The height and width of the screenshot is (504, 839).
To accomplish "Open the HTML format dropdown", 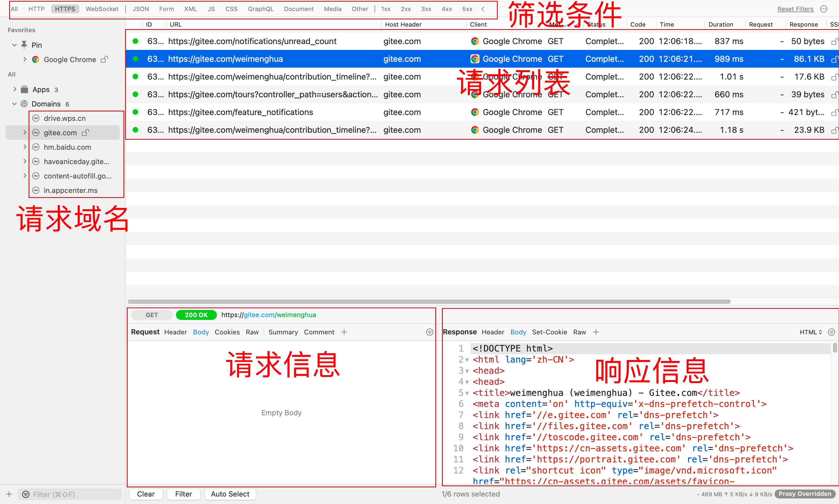I will (811, 332).
